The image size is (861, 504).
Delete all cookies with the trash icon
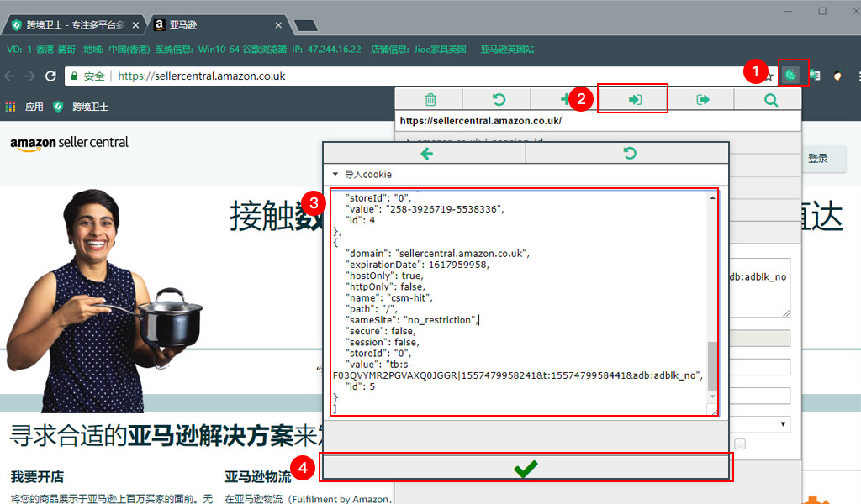tap(430, 99)
